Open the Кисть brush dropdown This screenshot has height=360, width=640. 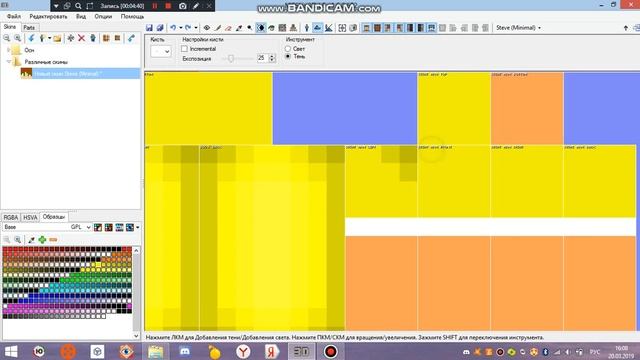(161, 51)
